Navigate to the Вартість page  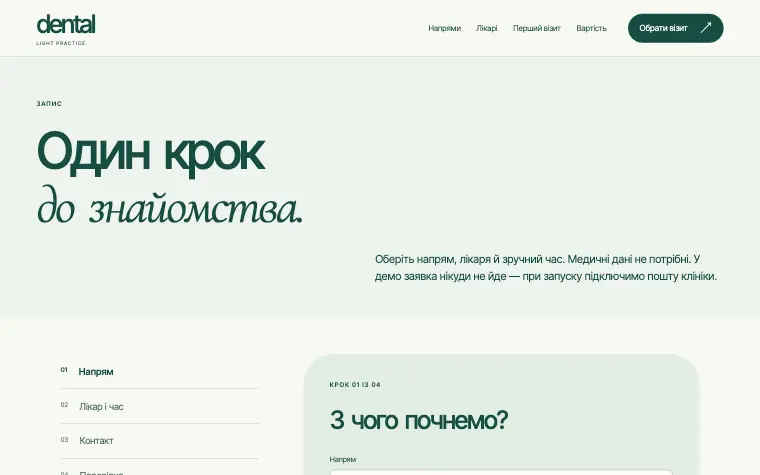click(x=591, y=28)
